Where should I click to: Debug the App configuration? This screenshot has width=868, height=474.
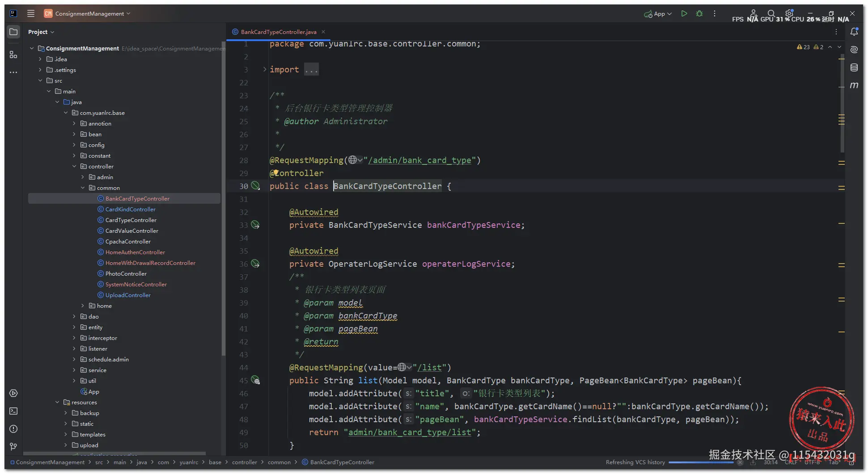click(x=699, y=13)
